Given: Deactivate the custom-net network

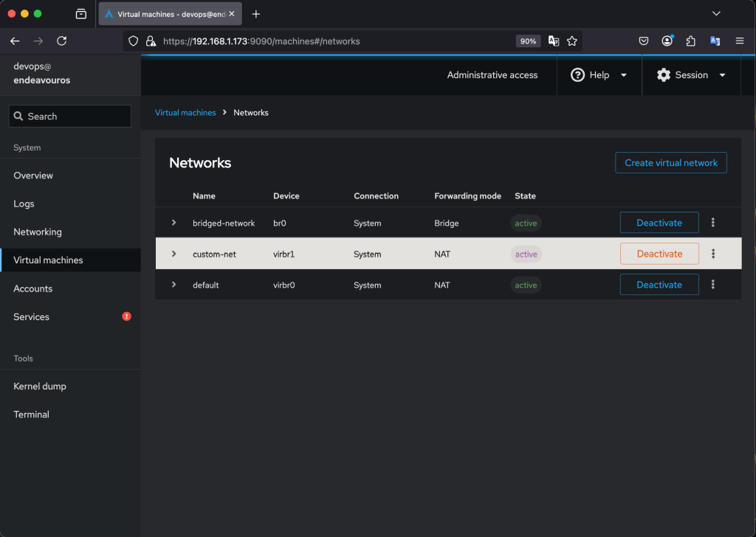Looking at the screenshot, I should (659, 254).
